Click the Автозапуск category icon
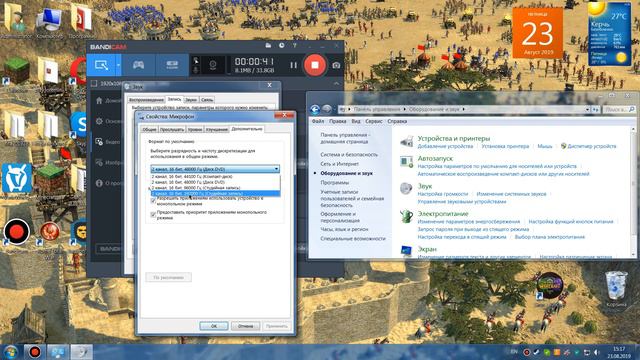This screenshot has width=640, height=360. click(x=406, y=162)
